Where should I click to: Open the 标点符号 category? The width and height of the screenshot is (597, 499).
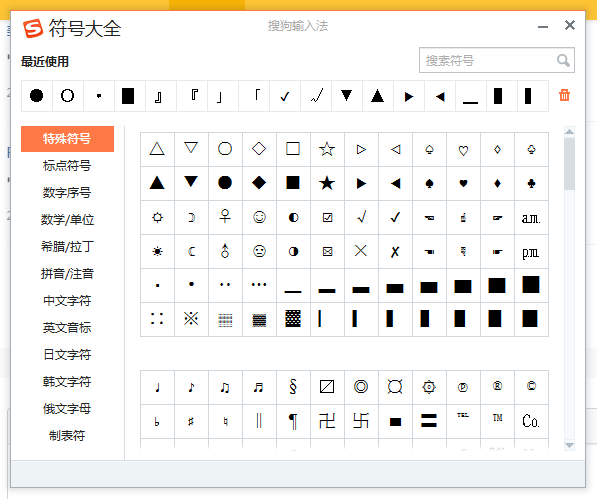[x=67, y=166]
